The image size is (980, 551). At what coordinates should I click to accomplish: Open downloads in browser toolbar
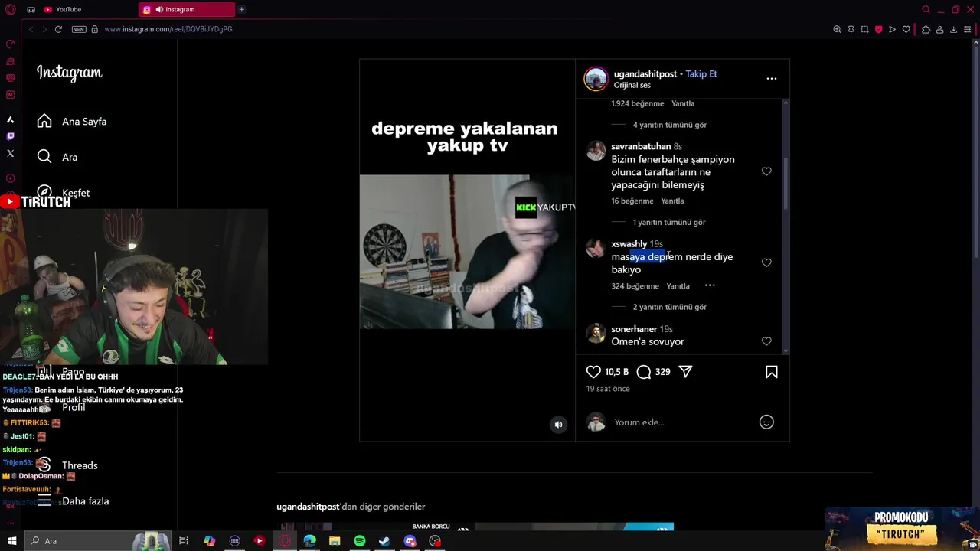pos(953,29)
